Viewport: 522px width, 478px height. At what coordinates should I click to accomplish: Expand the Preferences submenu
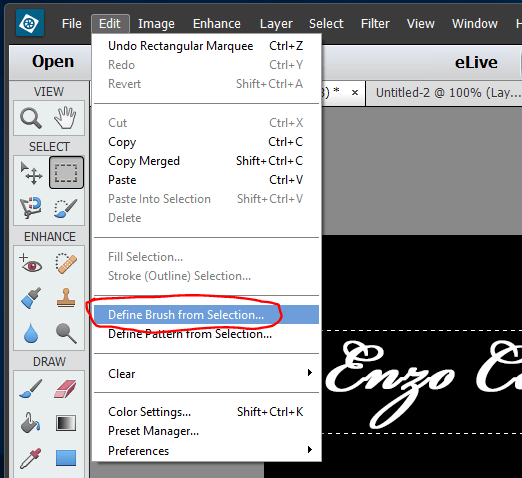pos(206,451)
